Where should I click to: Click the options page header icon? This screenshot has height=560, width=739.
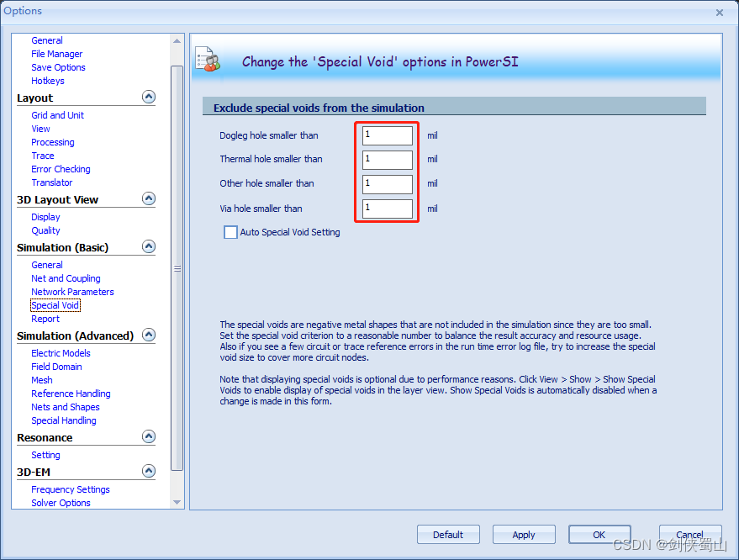(208, 60)
